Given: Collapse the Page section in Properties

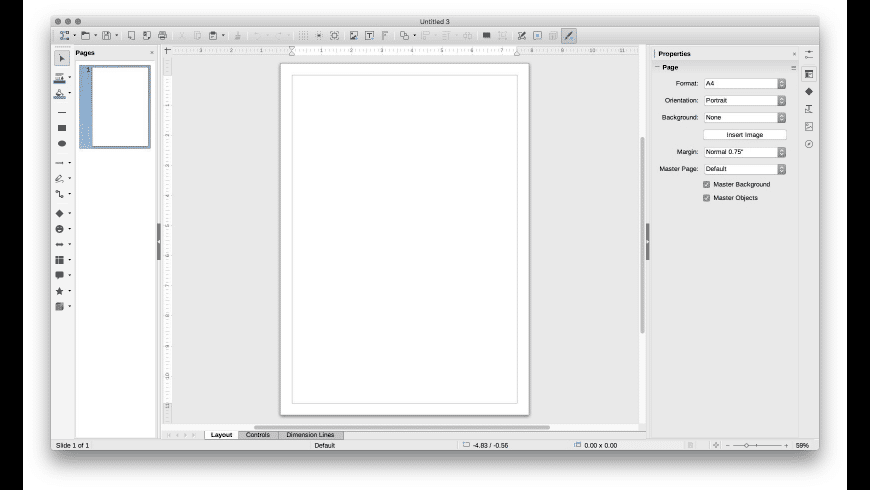Looking at the screenshot, I should [x=657, y=67].
